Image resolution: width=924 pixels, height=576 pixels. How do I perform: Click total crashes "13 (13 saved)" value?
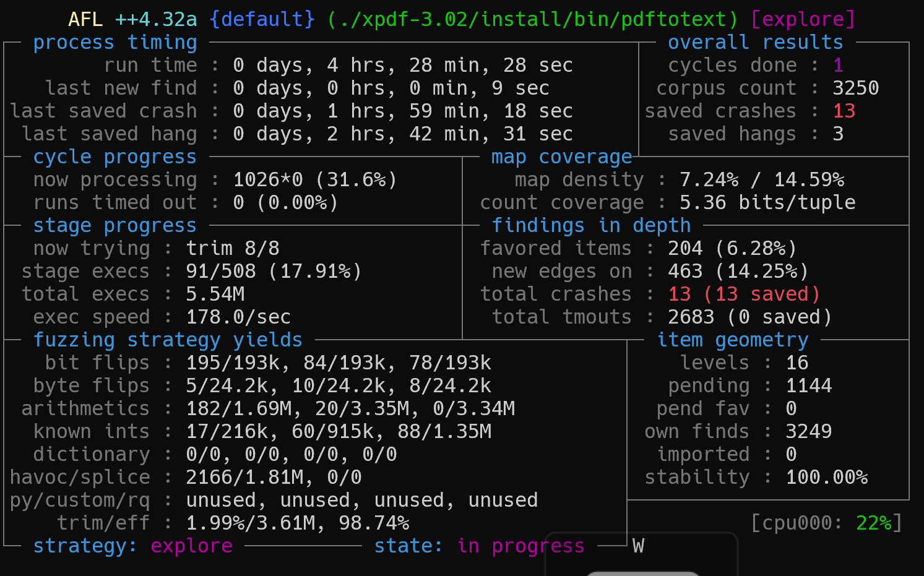coord(743,294)
